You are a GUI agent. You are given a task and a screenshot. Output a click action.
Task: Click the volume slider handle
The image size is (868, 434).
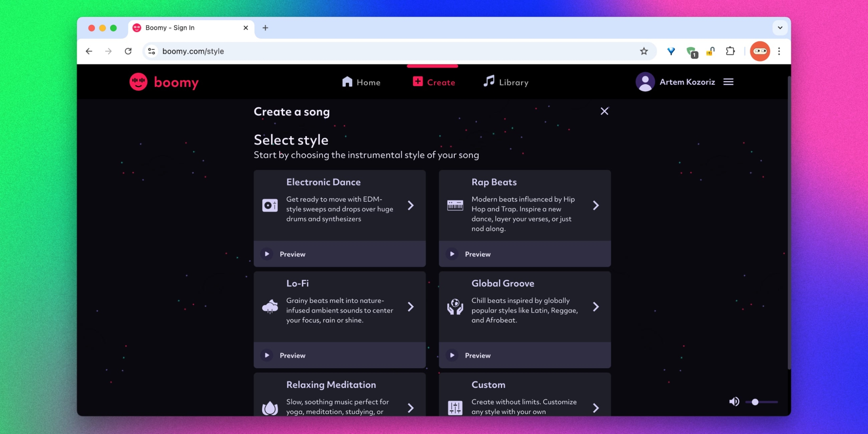click(x=755, y=402)
